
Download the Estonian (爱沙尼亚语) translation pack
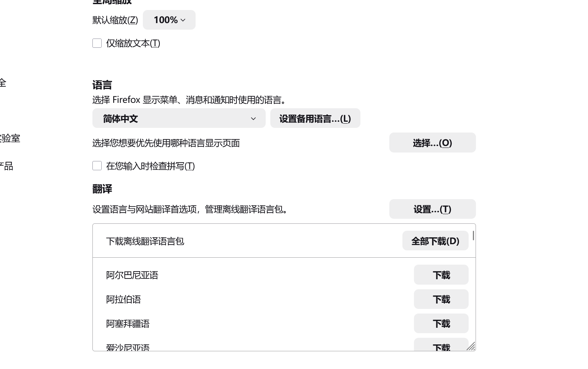pos(441,347)
